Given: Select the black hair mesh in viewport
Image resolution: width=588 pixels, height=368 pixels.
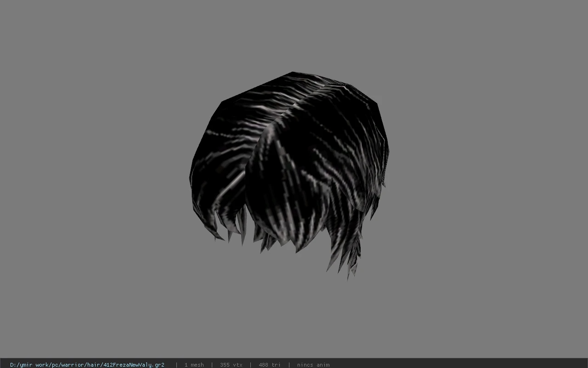Looking at the screenshot, I should click(289, 175).
